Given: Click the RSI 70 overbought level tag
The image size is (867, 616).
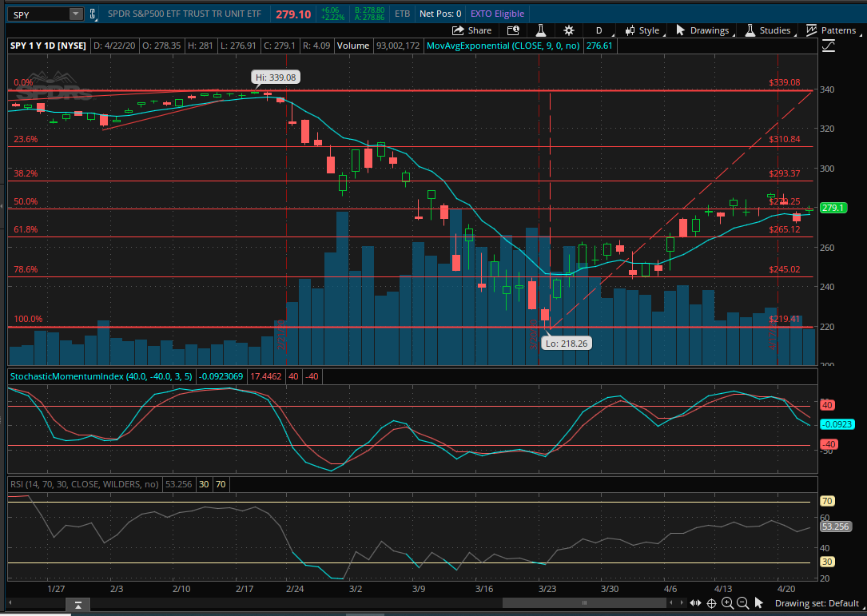Looking at the screenshot, I should (827, 502).
